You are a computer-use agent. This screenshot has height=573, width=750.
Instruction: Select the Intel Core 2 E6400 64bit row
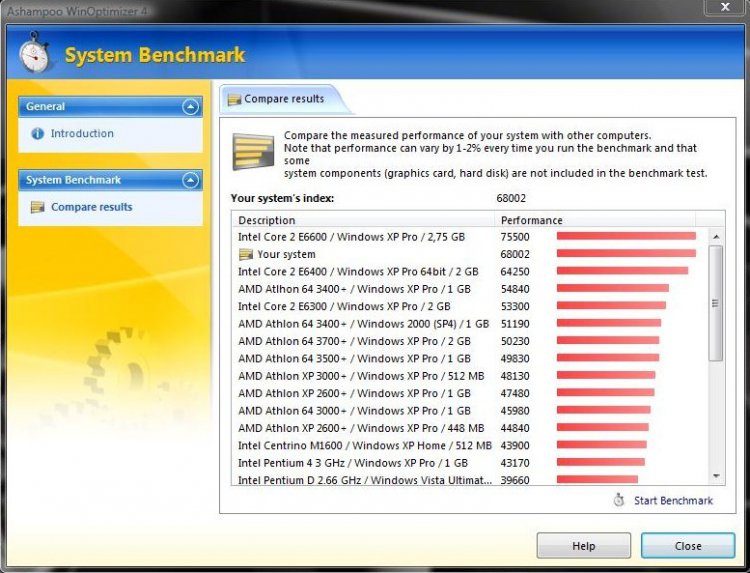tap(469, 272)
